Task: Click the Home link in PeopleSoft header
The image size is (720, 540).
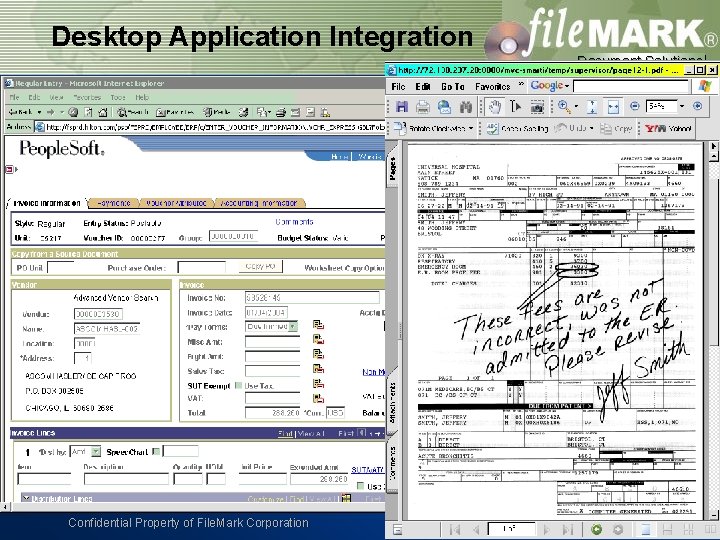Action: (339, 157)
